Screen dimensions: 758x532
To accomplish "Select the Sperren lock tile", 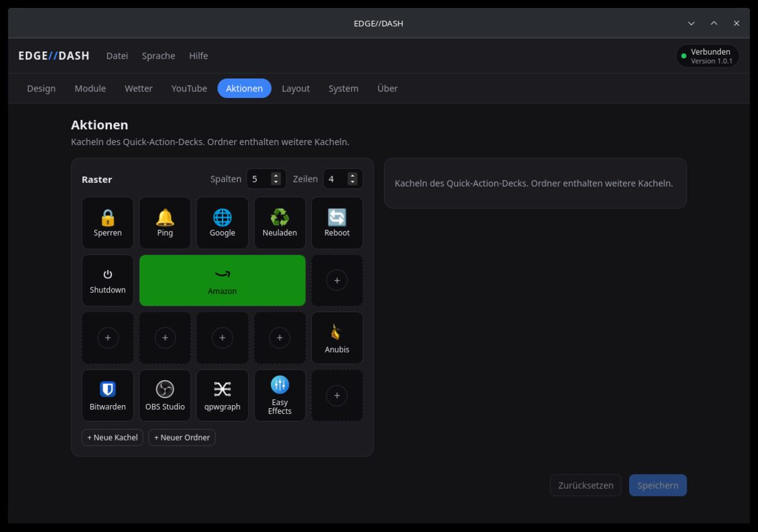I will [x=107, y=223].
